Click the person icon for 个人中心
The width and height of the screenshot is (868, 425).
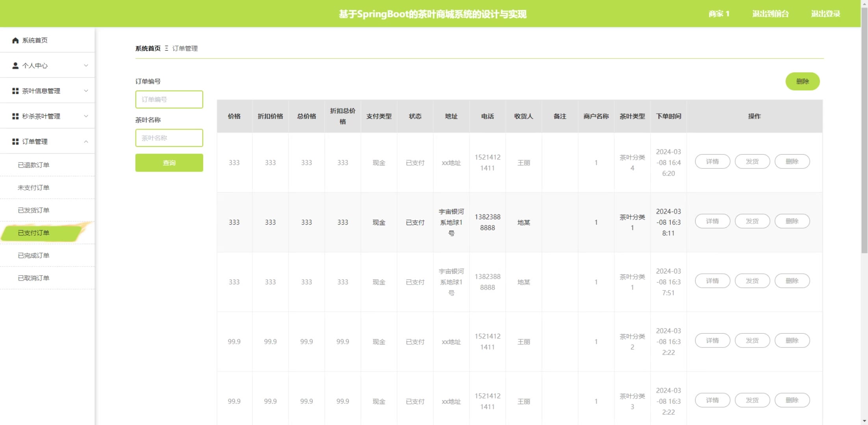click(15, 66)
